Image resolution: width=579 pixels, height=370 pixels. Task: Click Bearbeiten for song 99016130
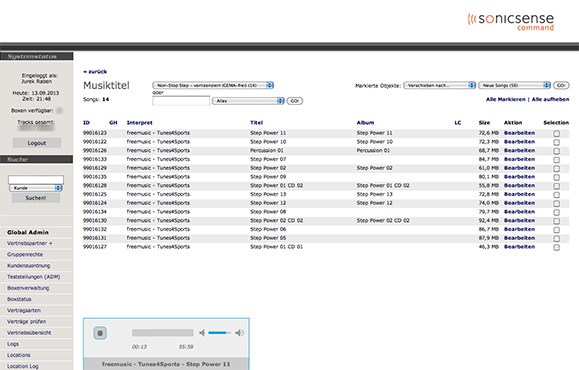click(x=519, y=220)
